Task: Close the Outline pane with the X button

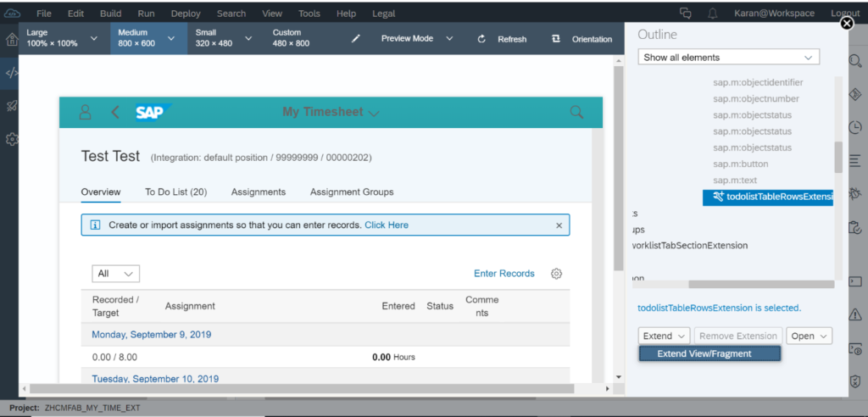Action: 847,23
